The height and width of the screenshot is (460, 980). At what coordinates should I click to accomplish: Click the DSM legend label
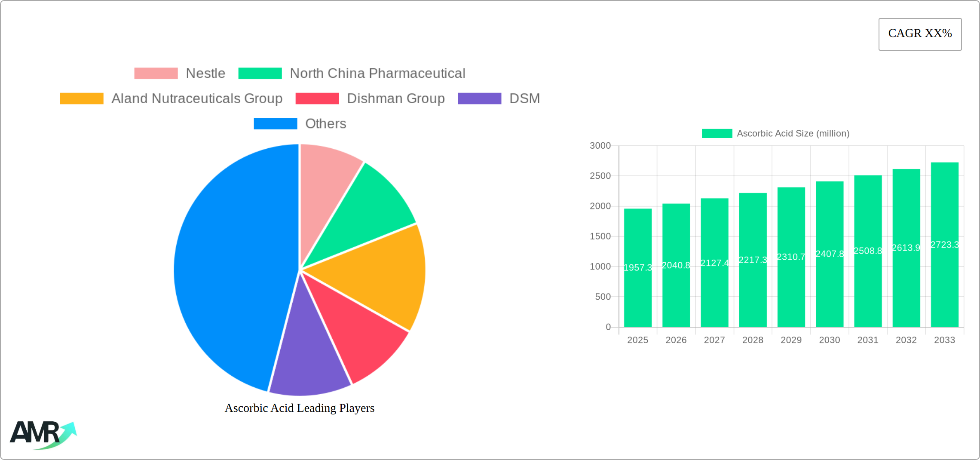tap(524, 98)
